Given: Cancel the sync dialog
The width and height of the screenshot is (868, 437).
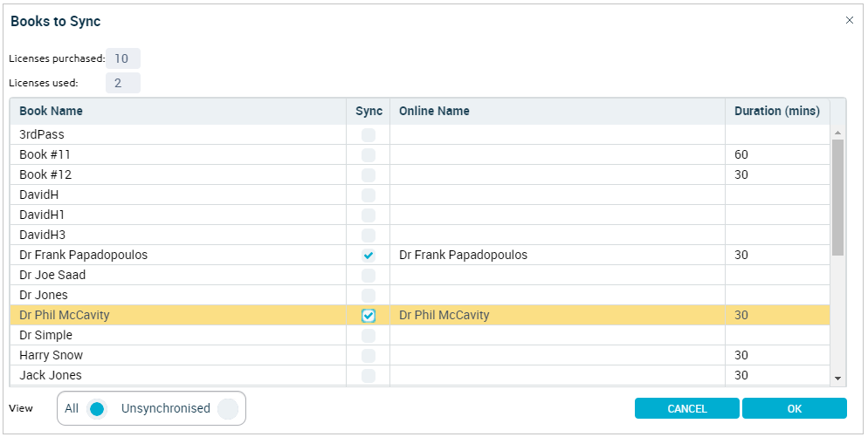Looking at the screenshot, I should [687, 408].
